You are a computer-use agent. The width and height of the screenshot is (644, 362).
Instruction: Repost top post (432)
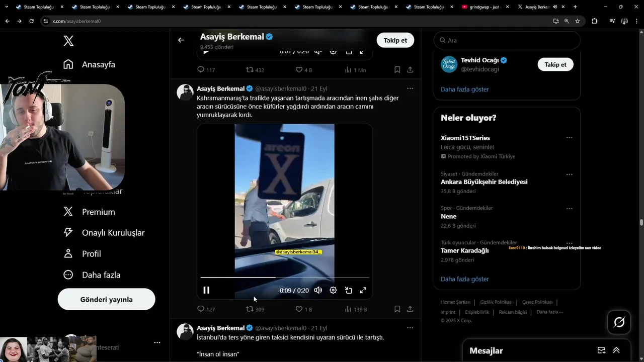pos(255,70)
